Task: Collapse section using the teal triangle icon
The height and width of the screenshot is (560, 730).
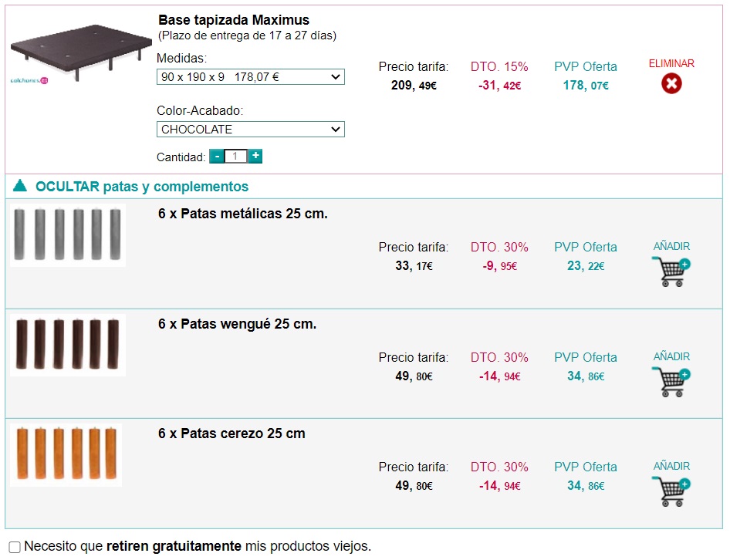Action: tap(20, 187)
